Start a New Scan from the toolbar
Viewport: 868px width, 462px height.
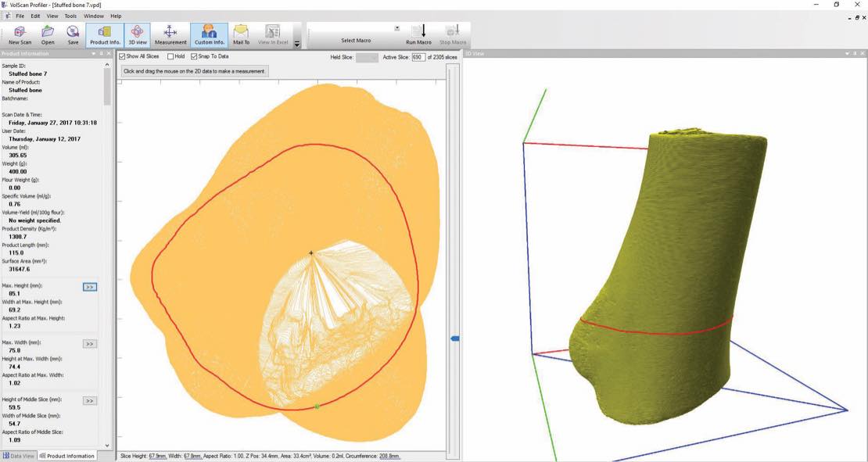click(x=20, y=34)
